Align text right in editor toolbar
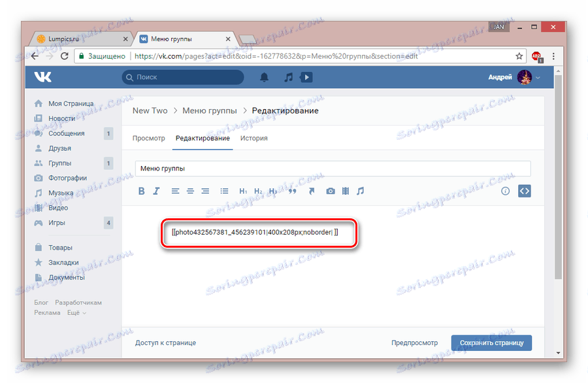Screen dimensions: 588x383 pos(205,191)
